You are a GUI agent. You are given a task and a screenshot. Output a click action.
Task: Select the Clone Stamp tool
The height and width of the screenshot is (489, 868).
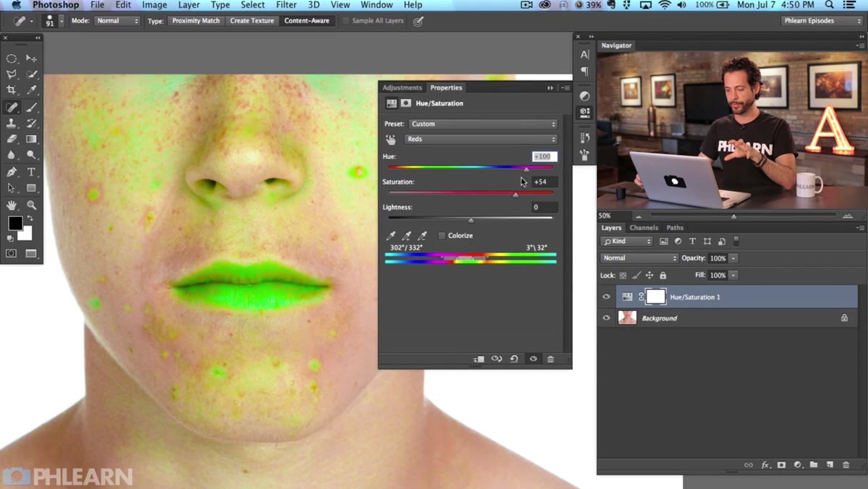tap(12, 123)
